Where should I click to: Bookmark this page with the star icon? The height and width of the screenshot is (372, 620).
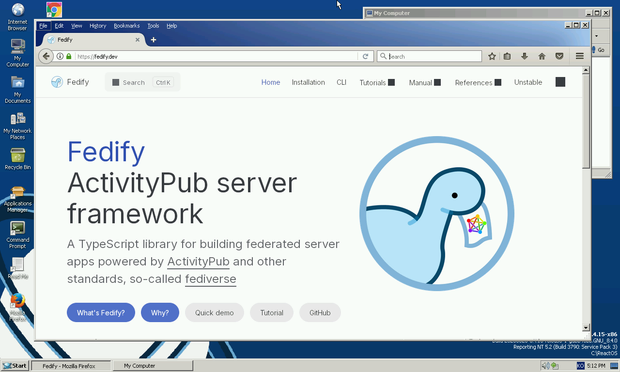coord(491,56)
